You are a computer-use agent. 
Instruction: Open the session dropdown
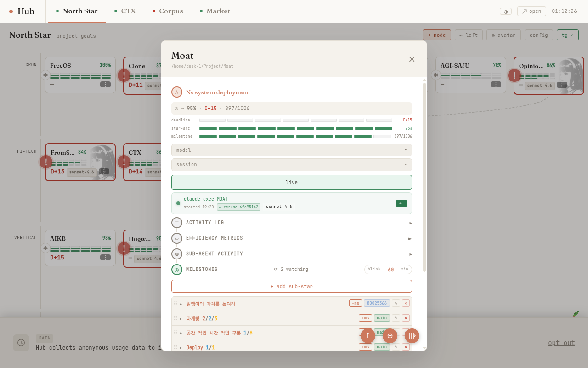point(292,165)
